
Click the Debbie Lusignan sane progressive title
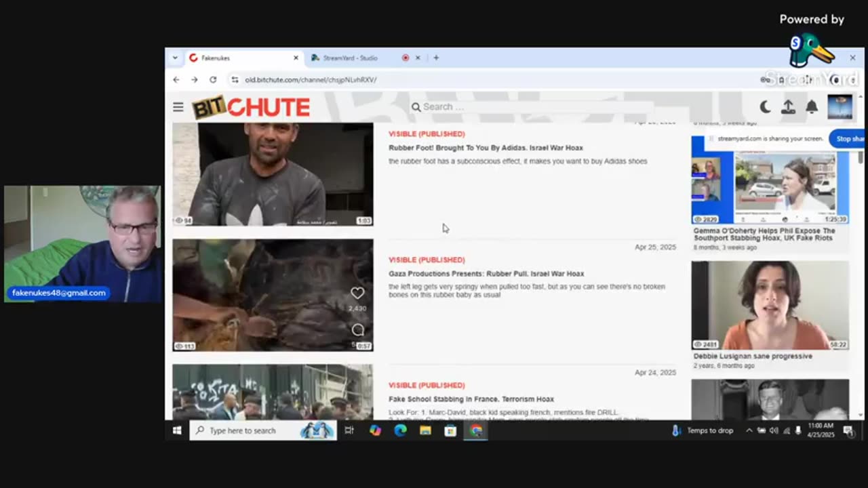tap(753, 356)
